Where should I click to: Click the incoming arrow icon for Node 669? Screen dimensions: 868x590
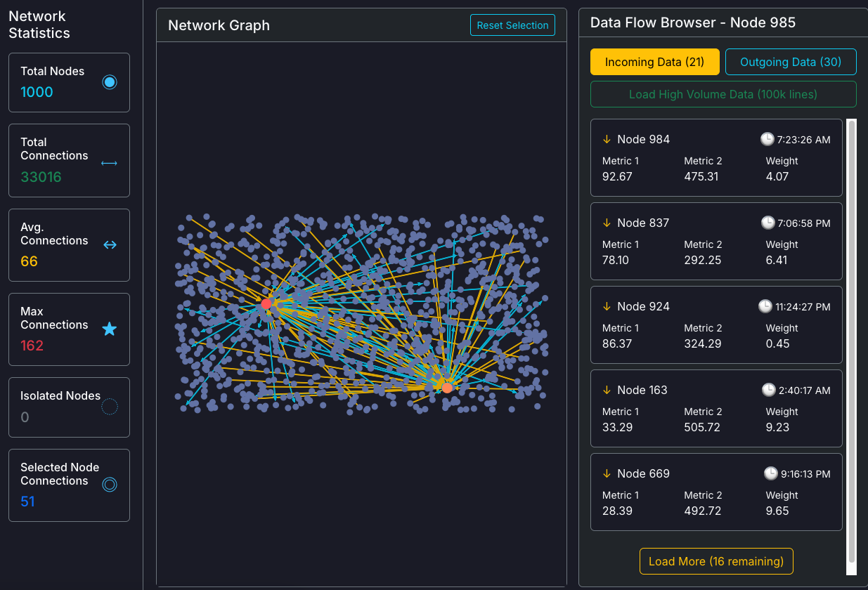(x=607, y=473)
